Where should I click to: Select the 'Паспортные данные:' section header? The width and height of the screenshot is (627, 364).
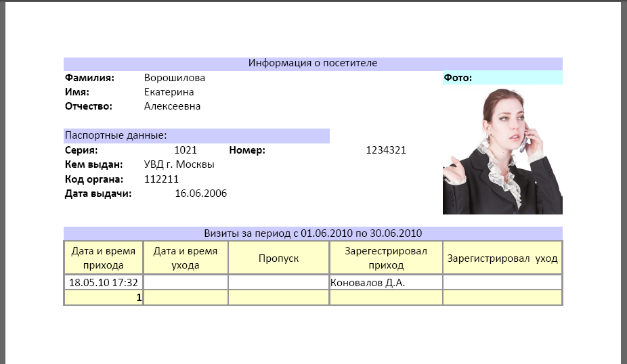(196, 136)
